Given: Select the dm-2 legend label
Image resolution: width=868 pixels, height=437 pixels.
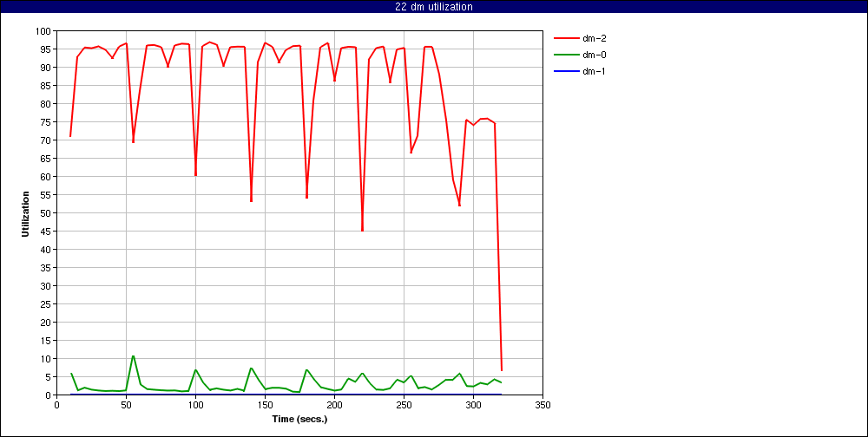Looking at the screenshot, I should pyautogui.click(x=593, y=38).
